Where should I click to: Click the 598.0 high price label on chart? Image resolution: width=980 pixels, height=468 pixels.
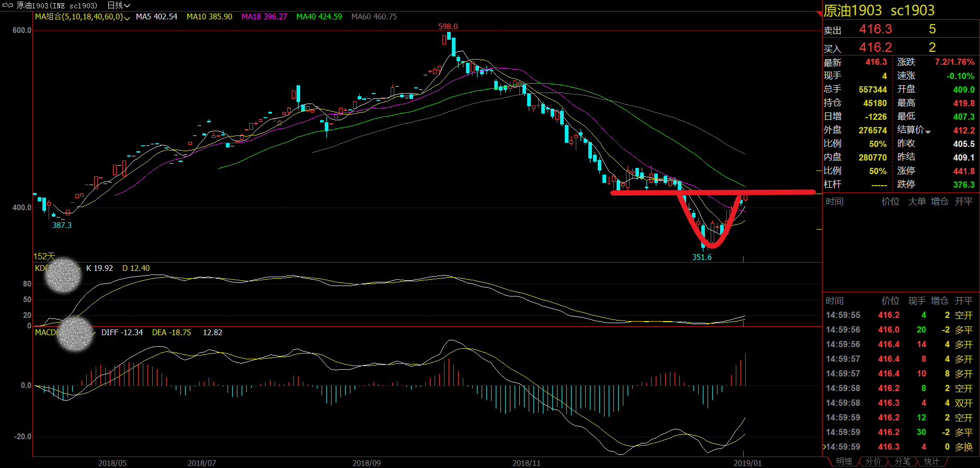click(x=448, y=26)
